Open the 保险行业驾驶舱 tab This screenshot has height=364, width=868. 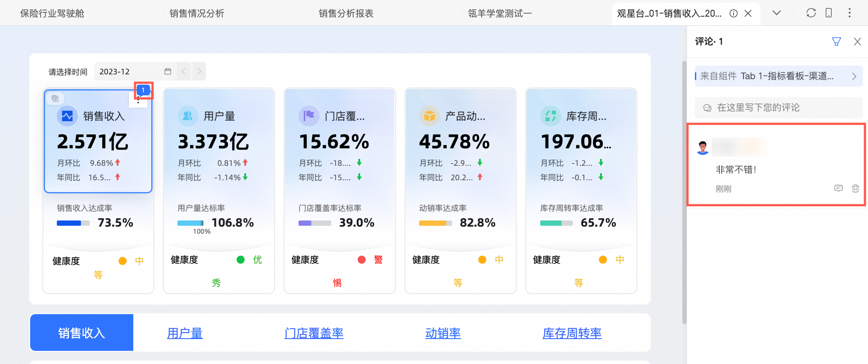point(52,14)
